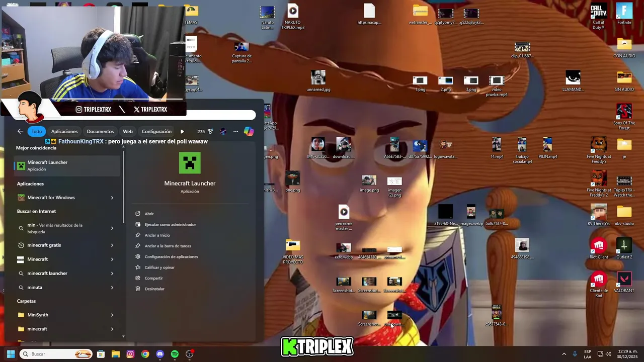The height and width of the screenshot is (362, 644).
Task: Open the search panel options ellipsis
Action: coord(235,131)
